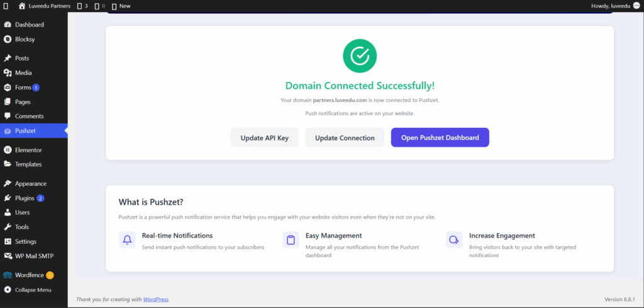Image resolution: width=644 pixels, height=308 pixels.
Task: Click the partners.luveedu.com domain text
Action: tap(340, 100)
